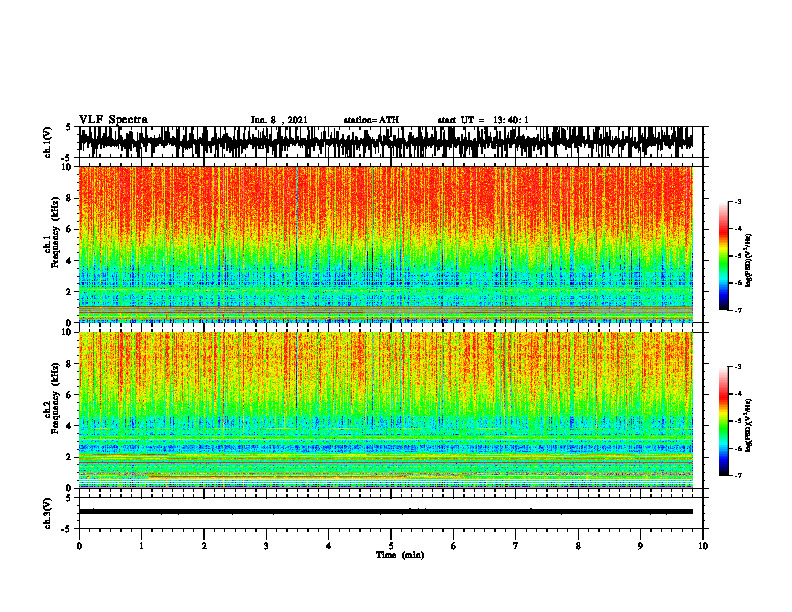This screenshot has width=792, height=612.
Task: Click time axis tick label "3"
Action: coord(266,546)
